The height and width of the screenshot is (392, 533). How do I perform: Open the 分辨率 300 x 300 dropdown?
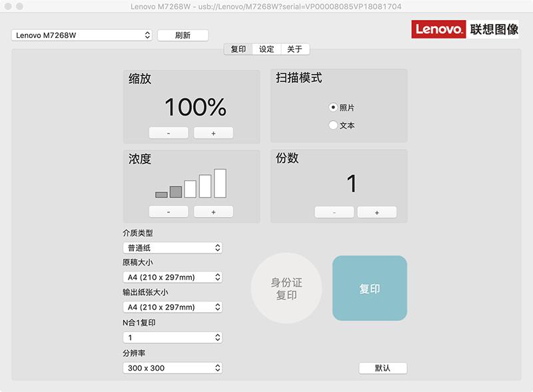click(x=173, y=368)
